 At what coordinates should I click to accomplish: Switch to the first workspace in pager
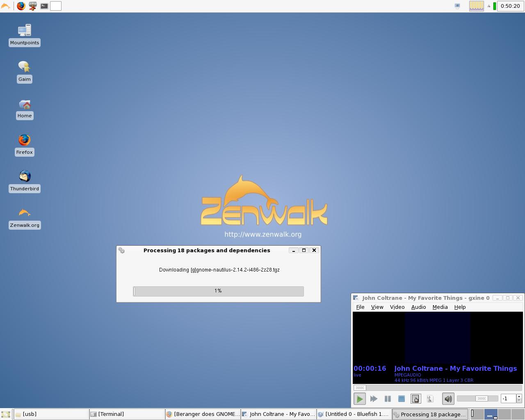tap(477, 414)
